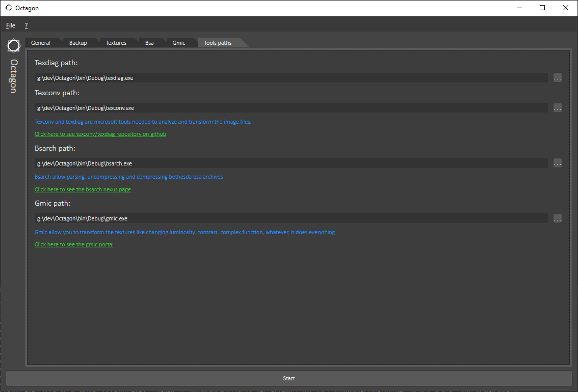Browse for the Bsarch executable path
Screen dimensions: 578x392
coord(557,163)
